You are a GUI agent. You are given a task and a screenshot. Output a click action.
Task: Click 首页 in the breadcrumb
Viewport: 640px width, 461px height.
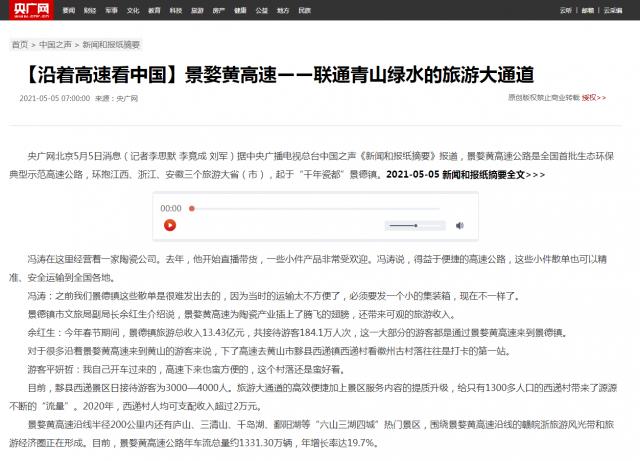(19, 46)
